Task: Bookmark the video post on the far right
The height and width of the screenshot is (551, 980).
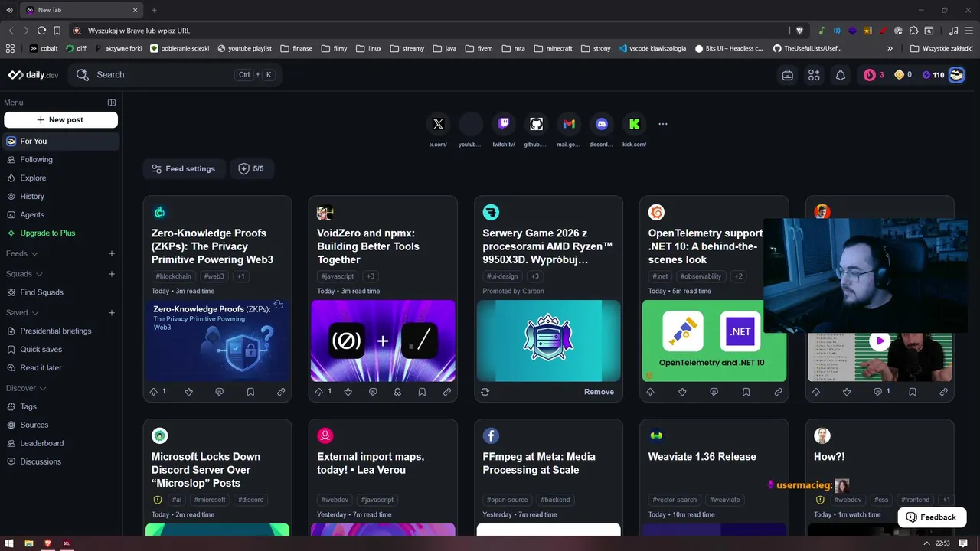Action: 913,392
